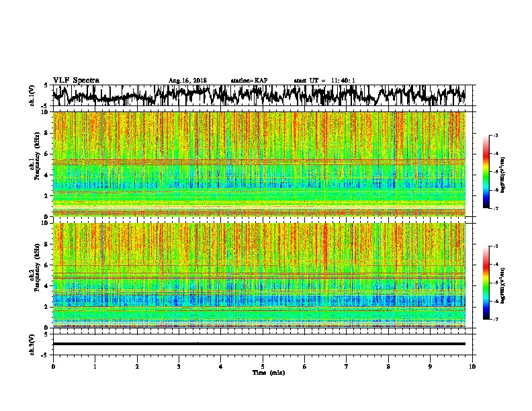Image resolution: width=532 pixels, height=411 pixels.
Task: Click the log(PSD) label beside ch.2 color bar
Action: pos(502,285)
